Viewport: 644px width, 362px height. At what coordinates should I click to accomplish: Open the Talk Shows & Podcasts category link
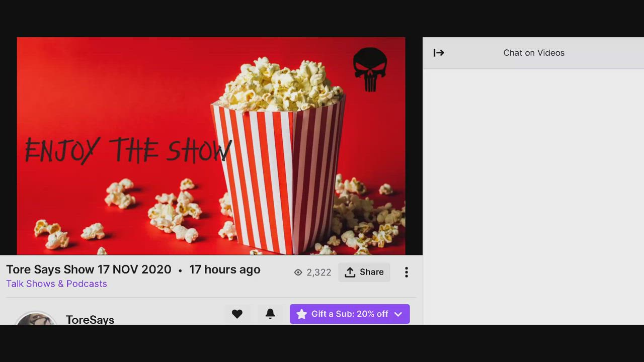pyautogui.click(x=56, y=284)
